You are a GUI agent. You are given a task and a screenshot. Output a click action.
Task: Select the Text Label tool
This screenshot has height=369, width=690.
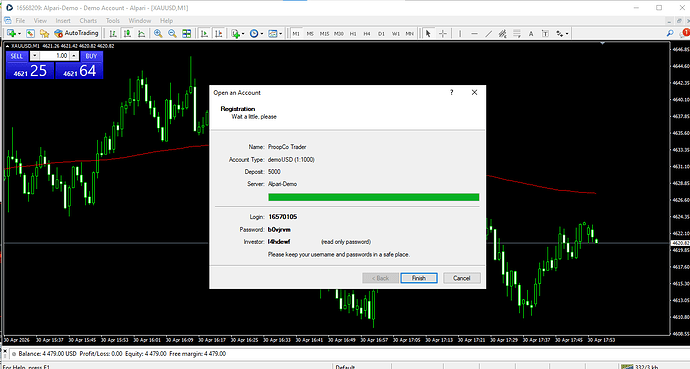tap(545, 33)
